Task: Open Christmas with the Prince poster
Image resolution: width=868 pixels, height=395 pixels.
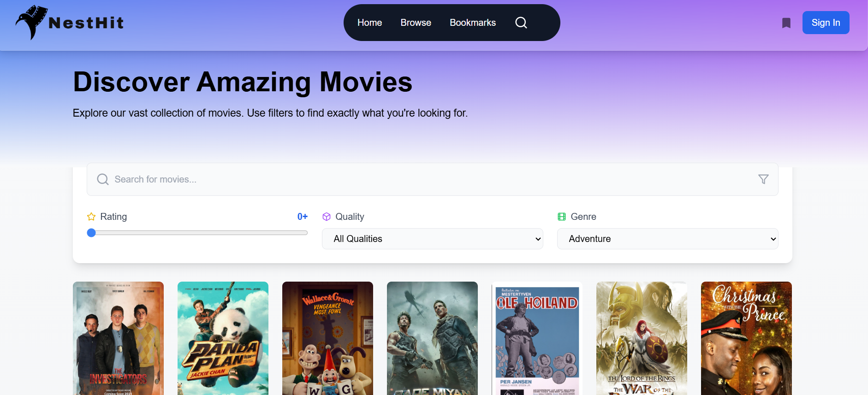Action: pos(746,338)
